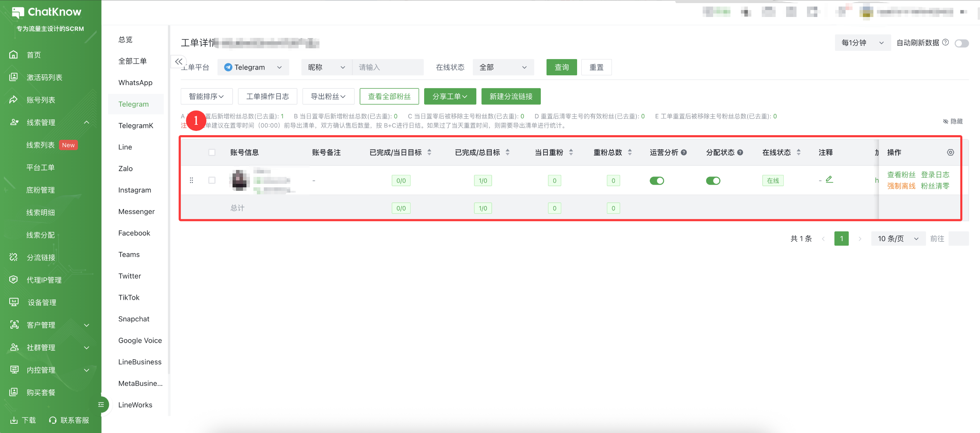Click the table column settings gear icon
The image size is (980, 433).
click(x=950, y=152)
